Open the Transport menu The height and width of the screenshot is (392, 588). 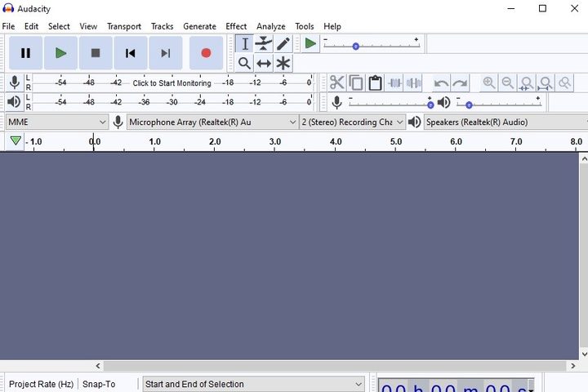point(124,26)
